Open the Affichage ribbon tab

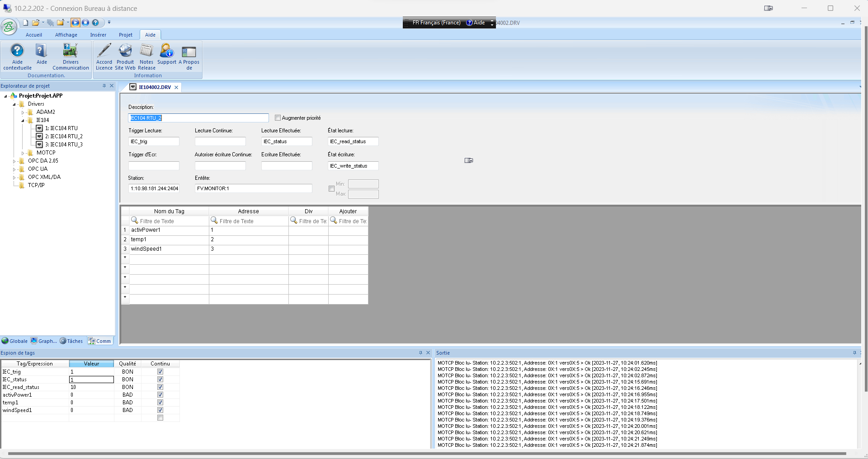tap(66, 35)
